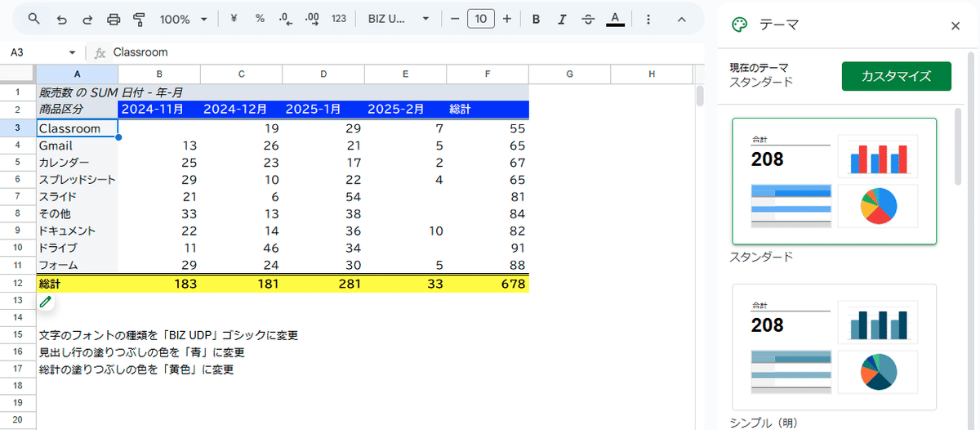980x430 pixels.
Task: Open the BIZ U... font dropdown
Action: pyautogui.click(x=399, y=19)
